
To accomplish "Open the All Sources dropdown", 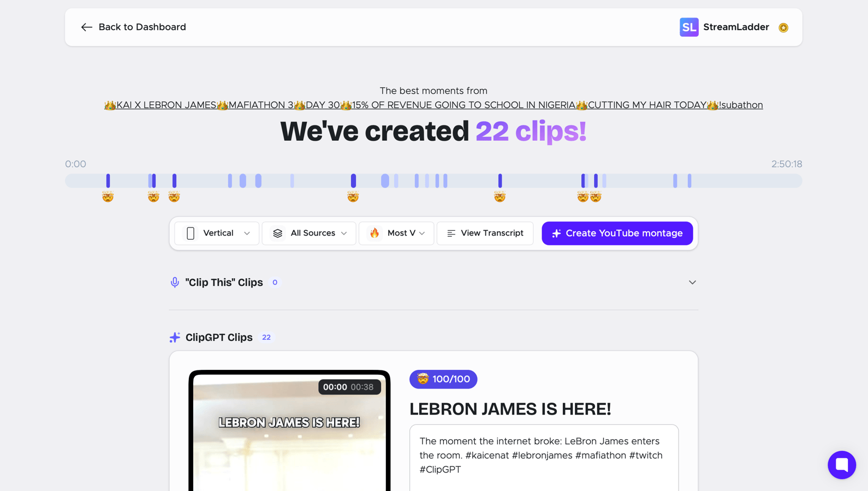I will click(x=309, y=233).
